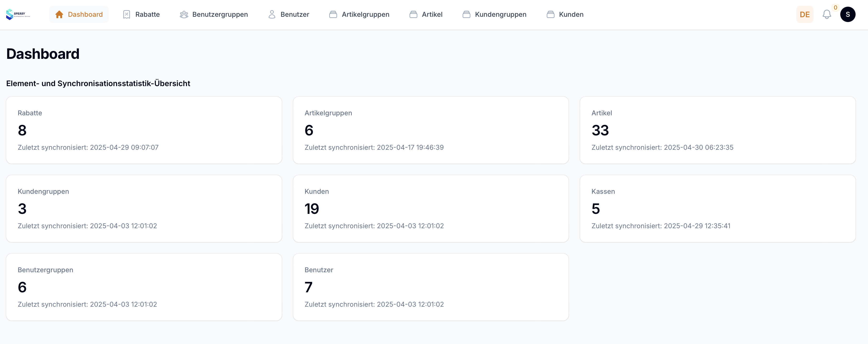
Task: Click the Benutzergruppen people icon
Action: [184, 15]
